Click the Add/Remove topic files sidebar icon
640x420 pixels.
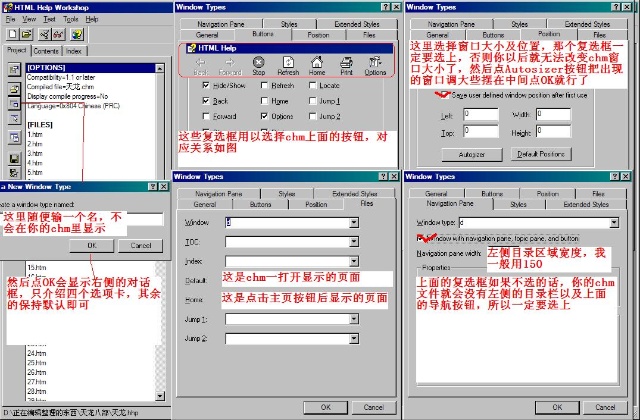tap(13, 89)
